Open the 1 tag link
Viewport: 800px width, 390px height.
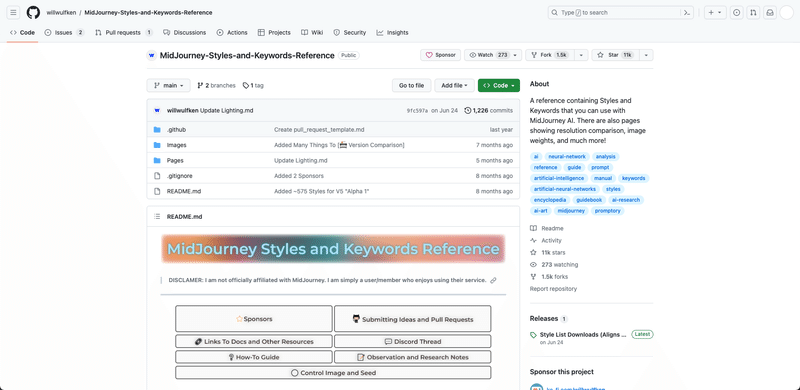pyautogui.click(x=253, y=85)
